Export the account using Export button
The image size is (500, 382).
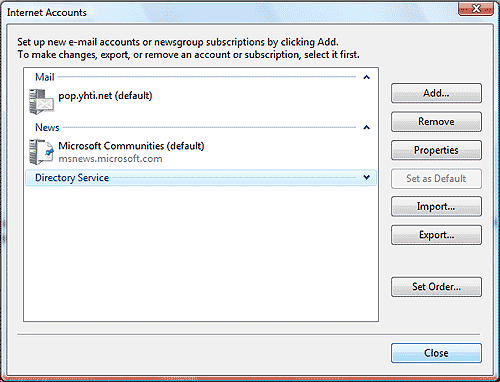click(x=436, y=235)
